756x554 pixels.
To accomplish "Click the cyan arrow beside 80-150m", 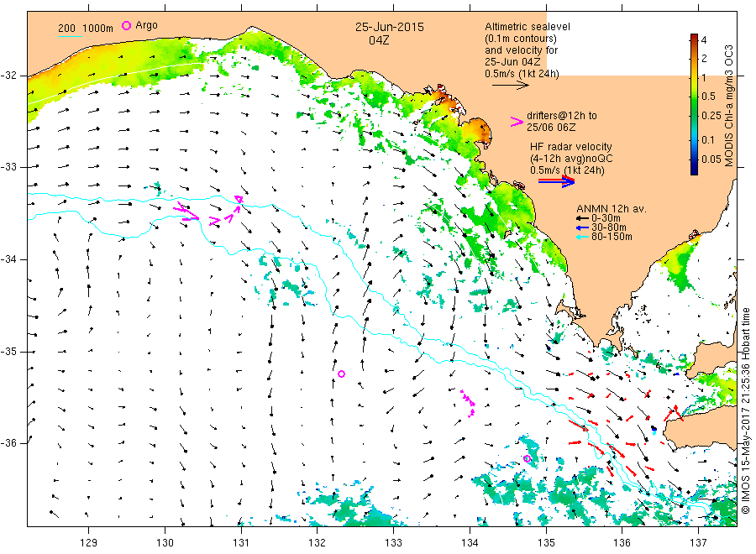I will pyautogui.click(x=583, y=237).
